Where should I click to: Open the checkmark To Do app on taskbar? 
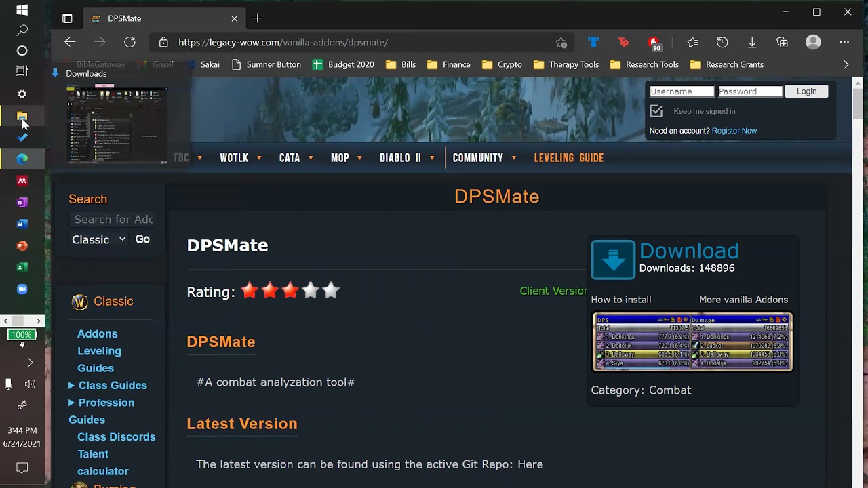22,138
